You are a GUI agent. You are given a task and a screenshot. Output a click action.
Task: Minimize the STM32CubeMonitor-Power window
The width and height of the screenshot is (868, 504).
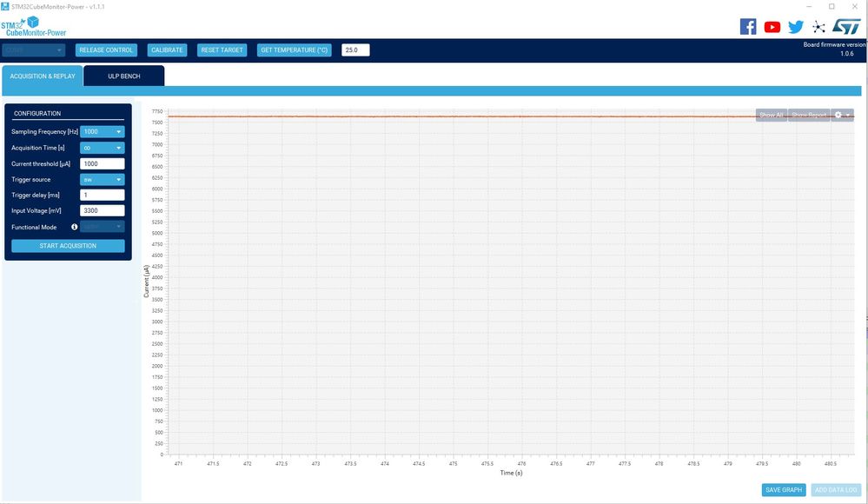[x=809, y=7]
